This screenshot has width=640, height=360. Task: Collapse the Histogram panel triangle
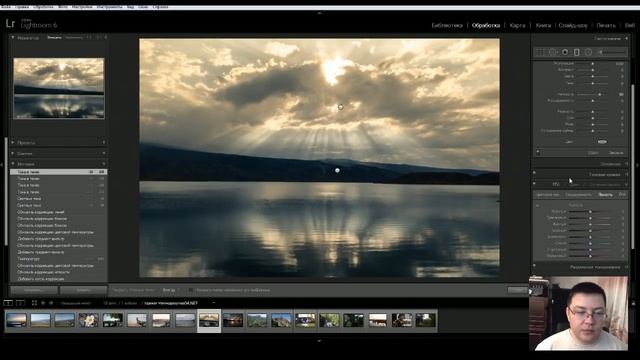pos(627,38)
